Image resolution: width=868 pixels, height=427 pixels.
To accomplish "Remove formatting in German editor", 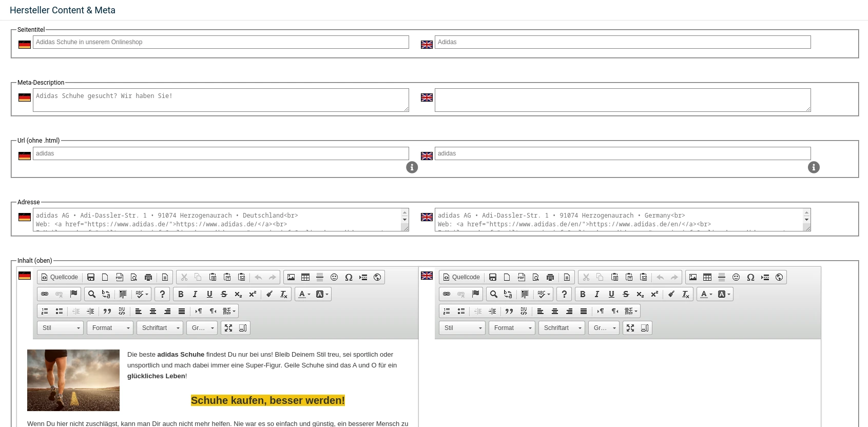I will click(x=284, y=294).
